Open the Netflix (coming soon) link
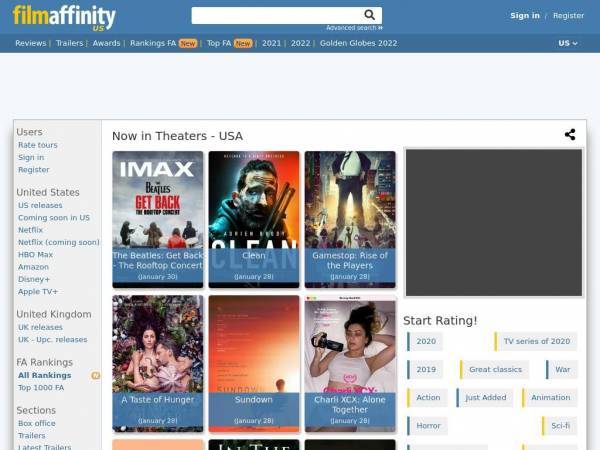The width and height of the screenshot is (600, 450). point(59,242)
